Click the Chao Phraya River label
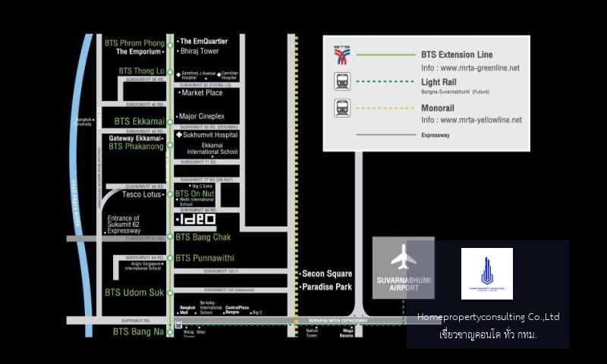The height and width of the screenshot is (364, 607). 77,203
